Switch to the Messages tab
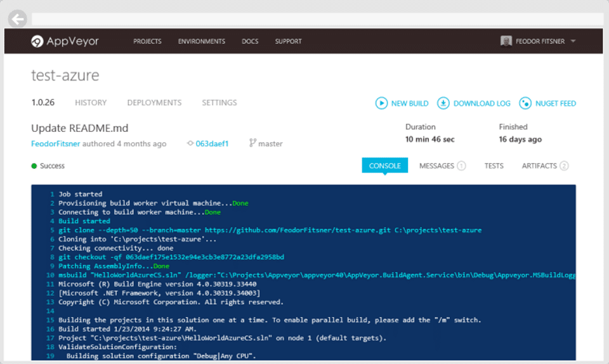This screenshot has height=364, width=609. [x=436, y=166]
